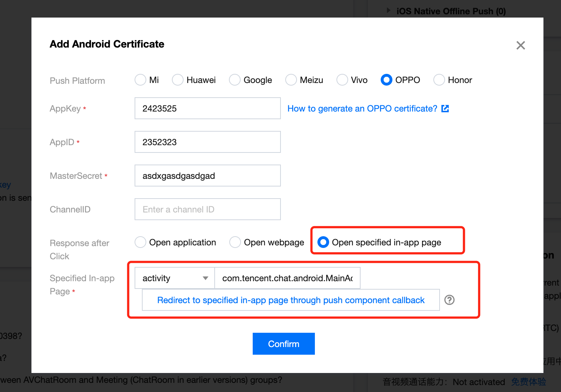
Task: Select the OPPO radio button
Action: tap(387, 80)
